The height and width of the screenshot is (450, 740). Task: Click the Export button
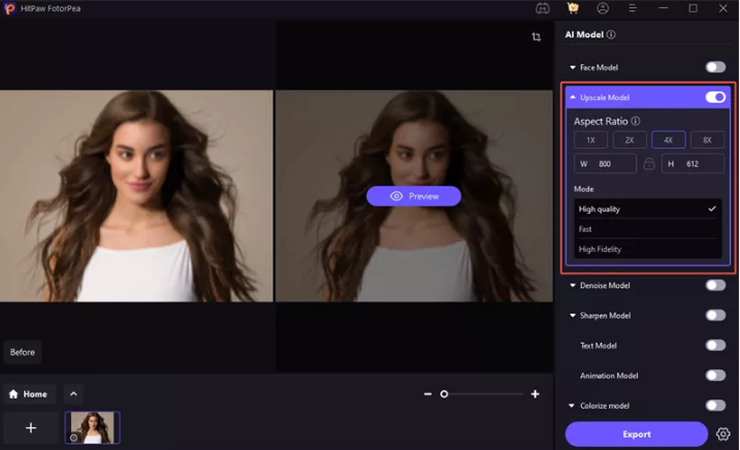tap(636, 434)
